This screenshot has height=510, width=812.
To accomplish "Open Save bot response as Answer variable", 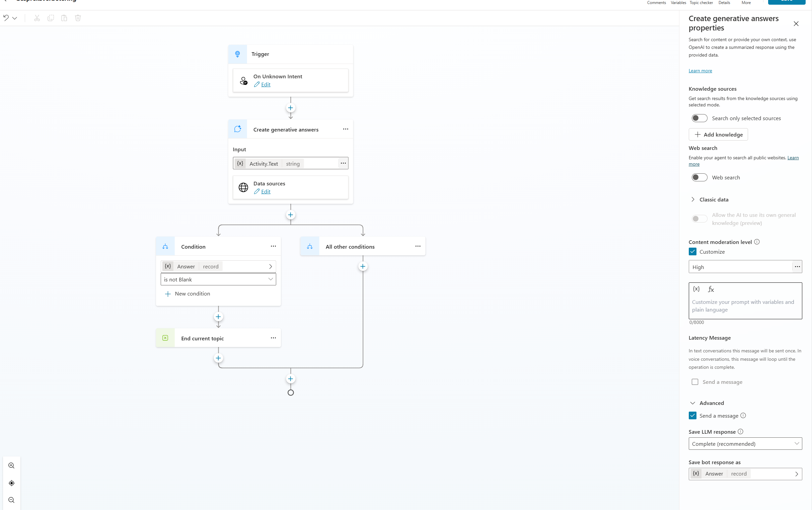I will click(745, 474).
